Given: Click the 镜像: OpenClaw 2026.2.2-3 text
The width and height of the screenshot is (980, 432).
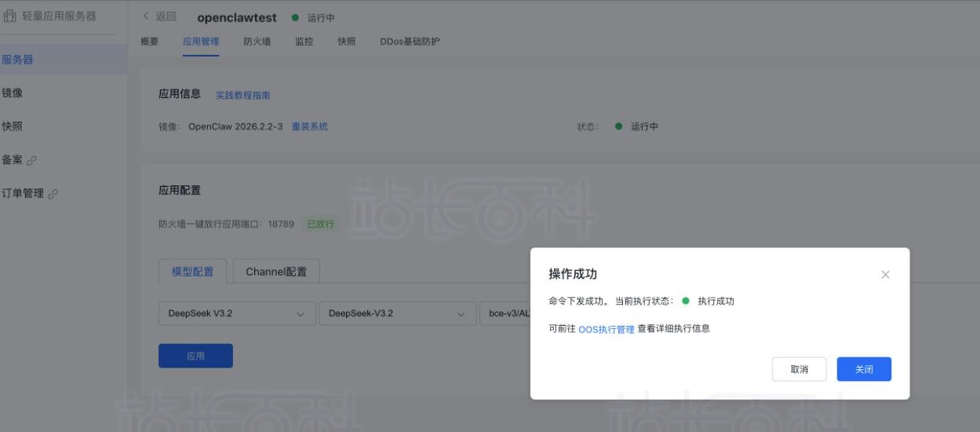Looking at the screenshot, I should click(220, 126).
